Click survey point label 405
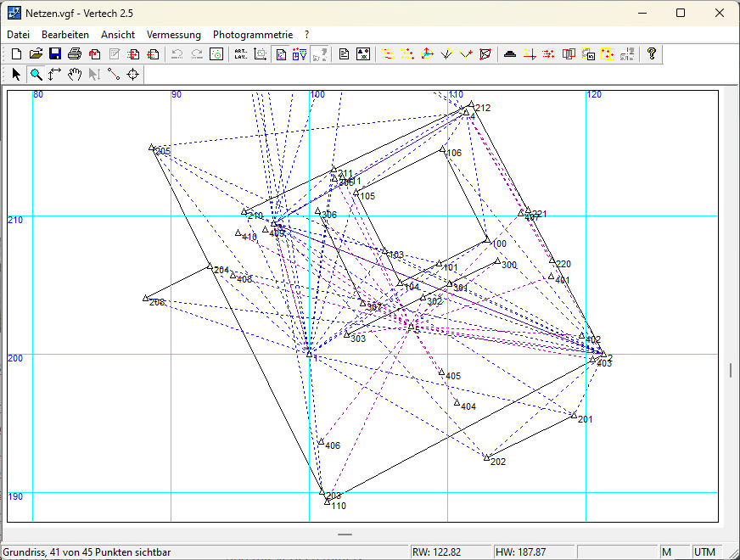This screenshot has width=740, height=560. coord(453,376)
